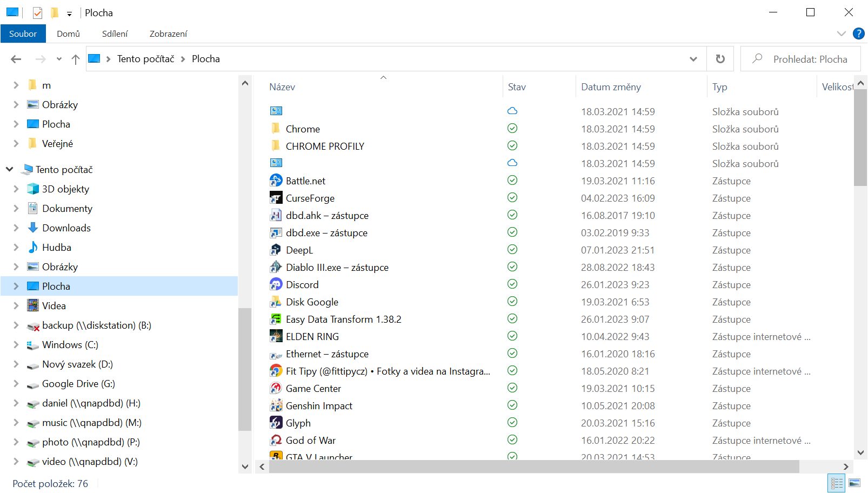Collapse Tento počítač tree node
The width and height of the screenshot is (868, 493).
[x=10, y=169]
